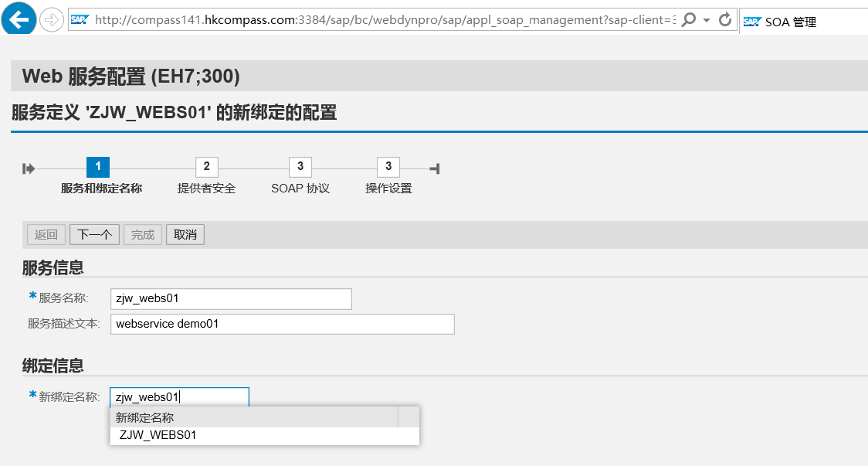The image size is (868, 466).
Task: Go to roadmap step 2 提供者安全
Action: pos(206,167)
